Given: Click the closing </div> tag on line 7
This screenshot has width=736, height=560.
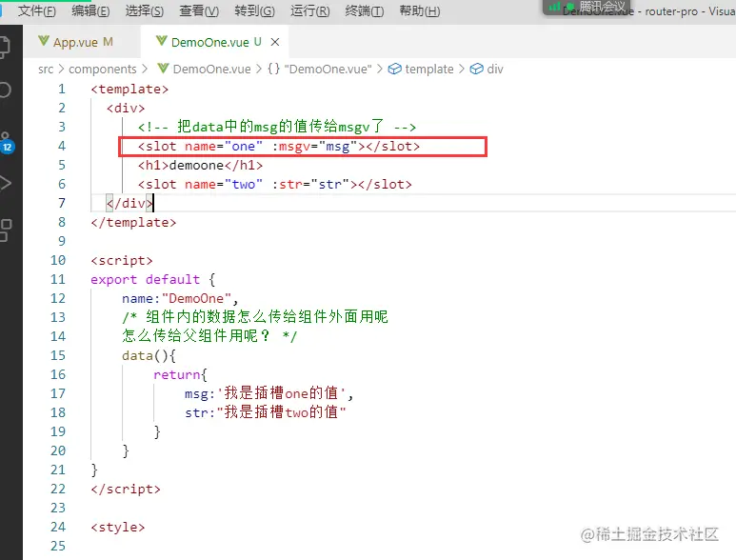Looking at the screenshot, I should coord(129,203).
